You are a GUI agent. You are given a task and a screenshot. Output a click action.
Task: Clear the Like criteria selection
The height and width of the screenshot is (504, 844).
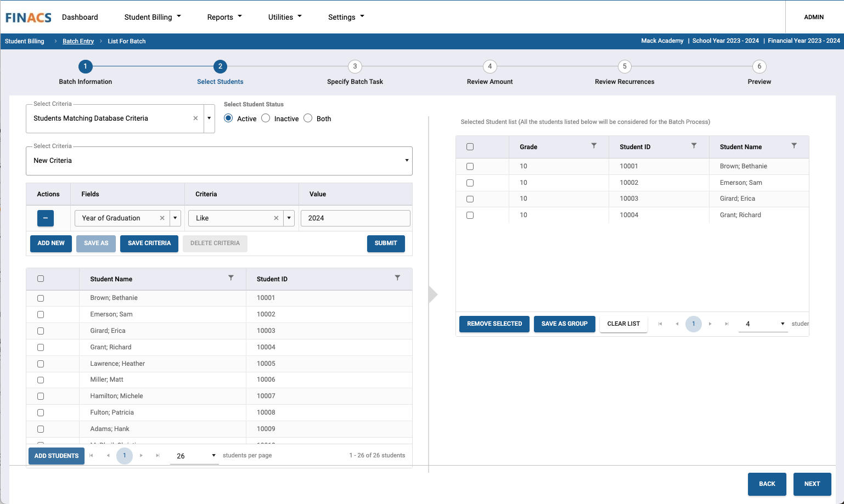point(276,218)
